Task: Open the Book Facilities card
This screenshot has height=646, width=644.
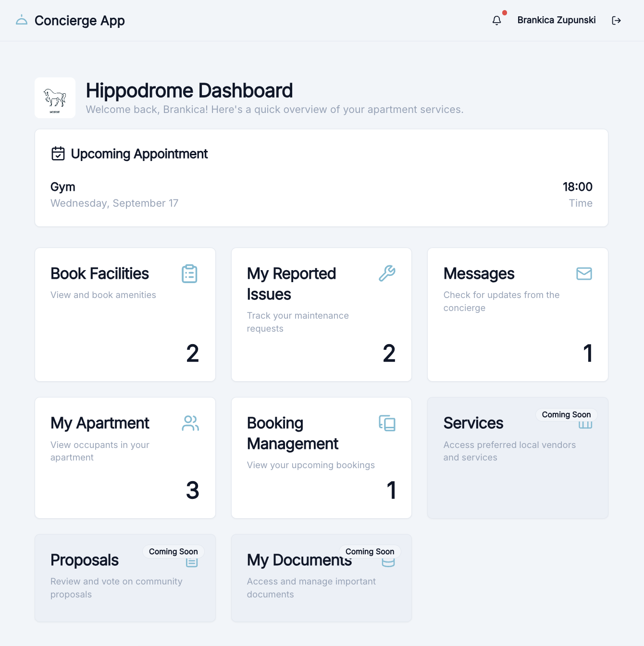Action: click(x=125, y=314)
